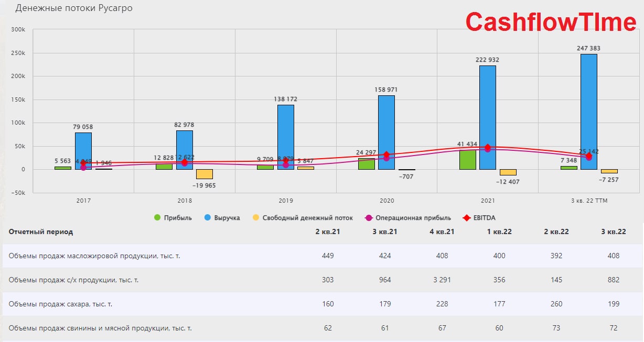
Task: Click the 2 кв.21 column header
Action: coord(328,231)
